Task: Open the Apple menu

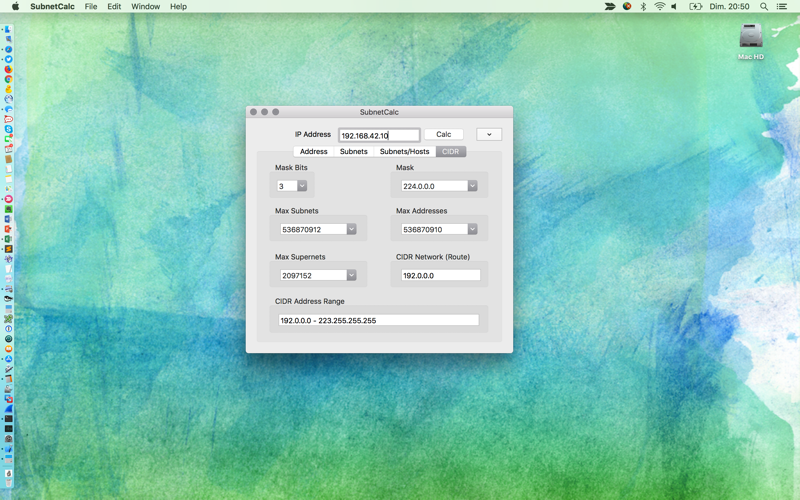Action: click(15, 7)
